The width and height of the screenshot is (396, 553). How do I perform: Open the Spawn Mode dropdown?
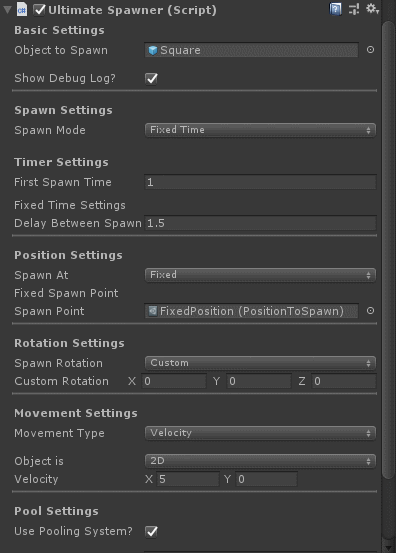pos(260,130)
